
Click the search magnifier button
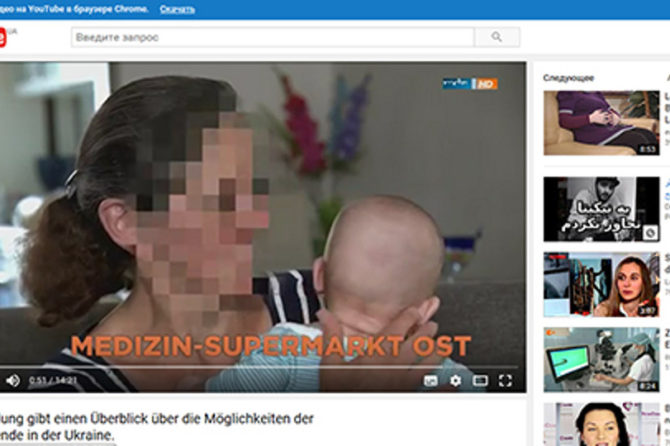[497, 37]
